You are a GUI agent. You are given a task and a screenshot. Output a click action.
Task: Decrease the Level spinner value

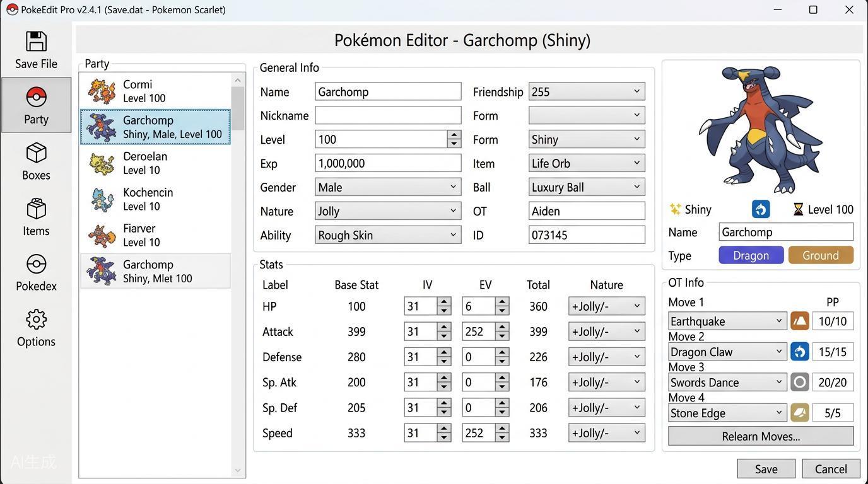click(454, 144)
